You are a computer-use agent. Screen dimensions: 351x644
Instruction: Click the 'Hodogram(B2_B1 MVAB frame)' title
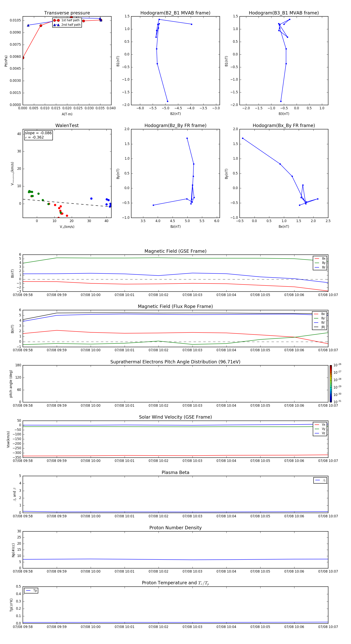pyautogui.click(x=175, y=13)
